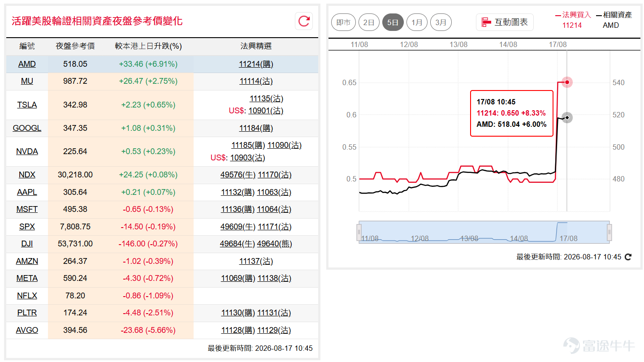Switch chart to 即市 intraday view
This screenshot has height=362, width=644.
point(343,22)
